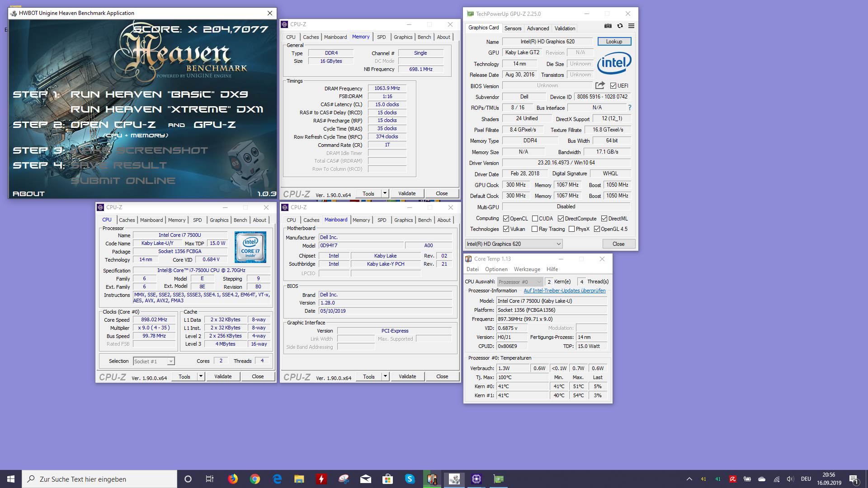Open Cortana from the taskbar
Viewport: 868px width, 488px height.
[x=188, y=479]
